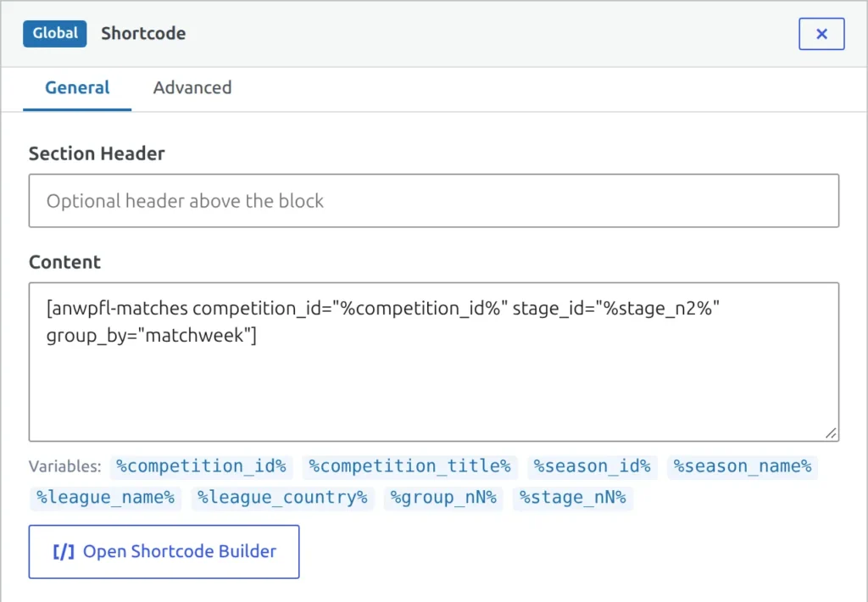
Task: Click the Section Header label
Action: (x=97, y=153)
